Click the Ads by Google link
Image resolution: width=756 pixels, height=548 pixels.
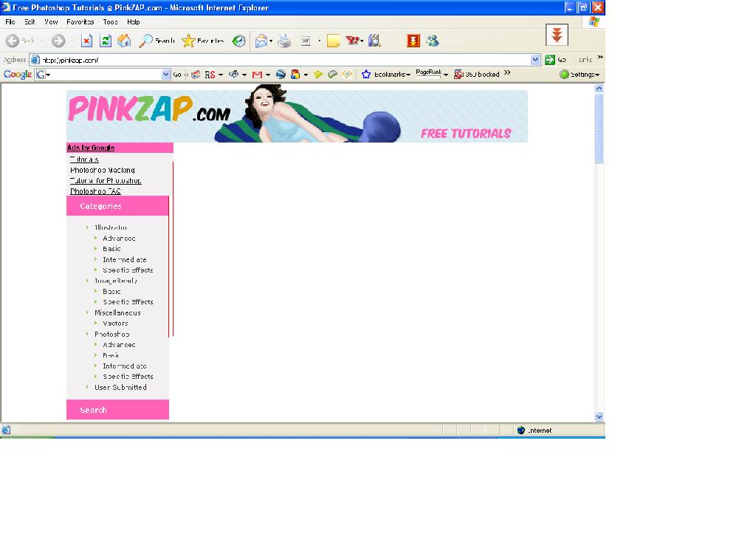91,148
